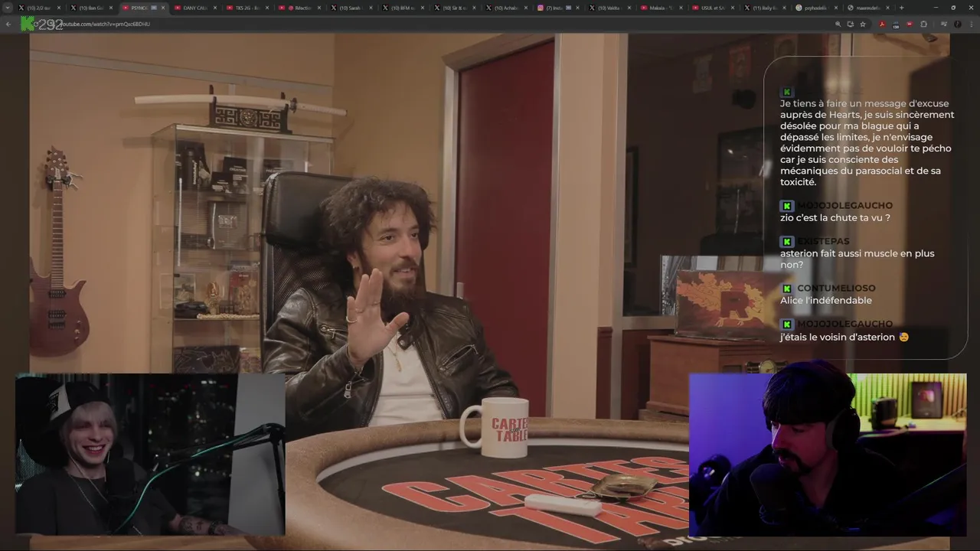Open a new browser tab with plus
This screenshot has height=551, width=980.
tap(901, 8)
